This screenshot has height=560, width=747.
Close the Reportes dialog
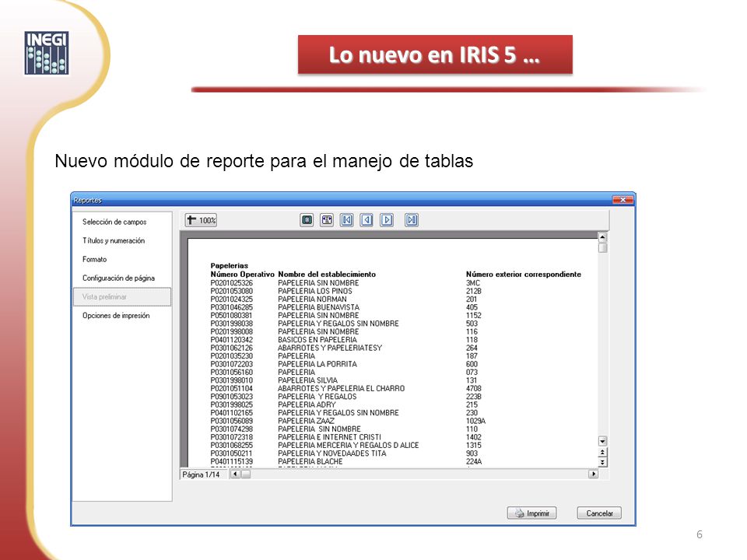[622, 200]
